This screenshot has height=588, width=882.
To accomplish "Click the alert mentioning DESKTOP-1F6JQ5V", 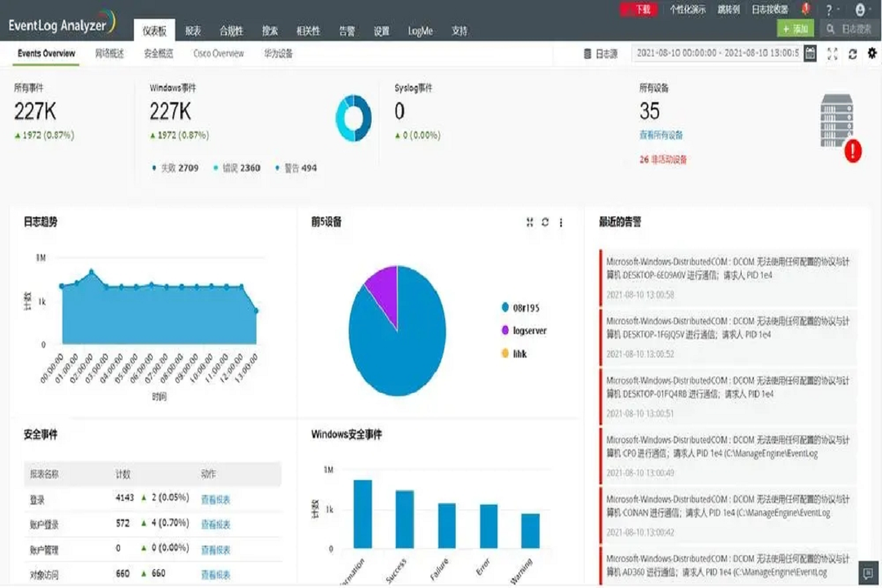I will click(x=729, y=337).
